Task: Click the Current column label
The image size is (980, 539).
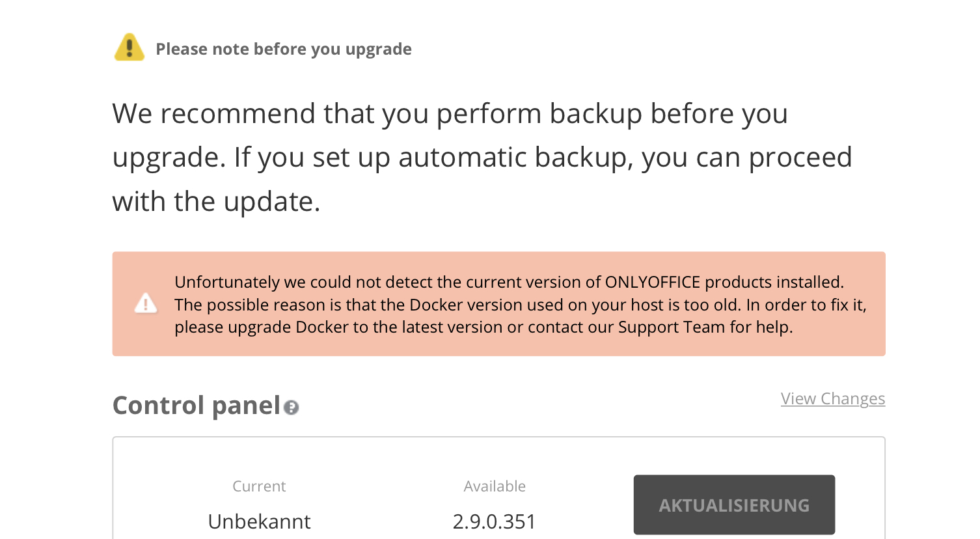Action: coord(259,486)
